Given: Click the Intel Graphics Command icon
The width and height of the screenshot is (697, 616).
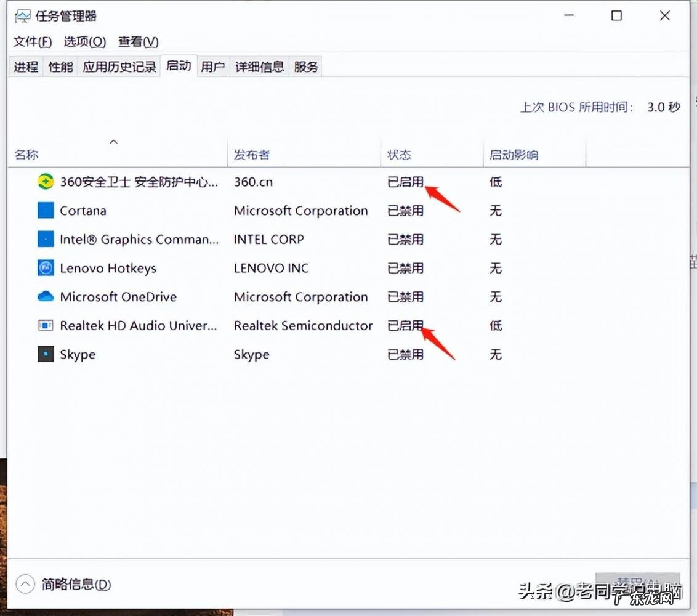Looking at the screenshot, I should click(x=46, y=239).
